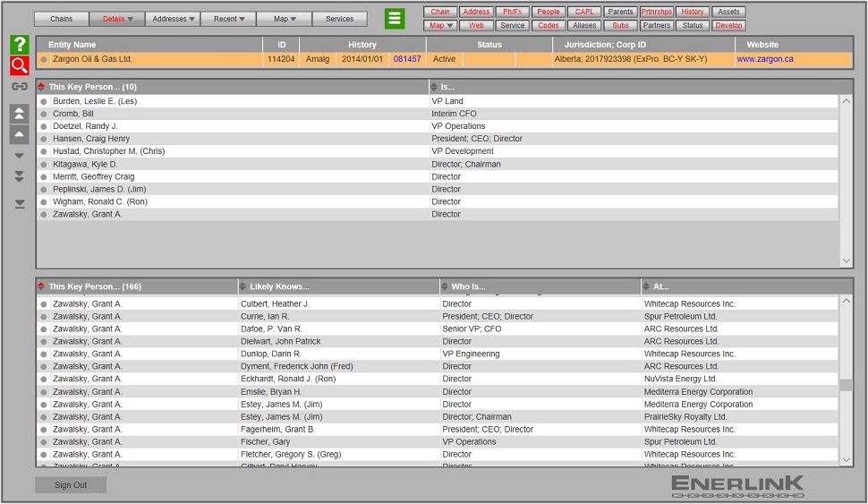Select bullet beside Kitagawa, Kyle D.
This screenshot has height=504, width=868.
point(44,165)
